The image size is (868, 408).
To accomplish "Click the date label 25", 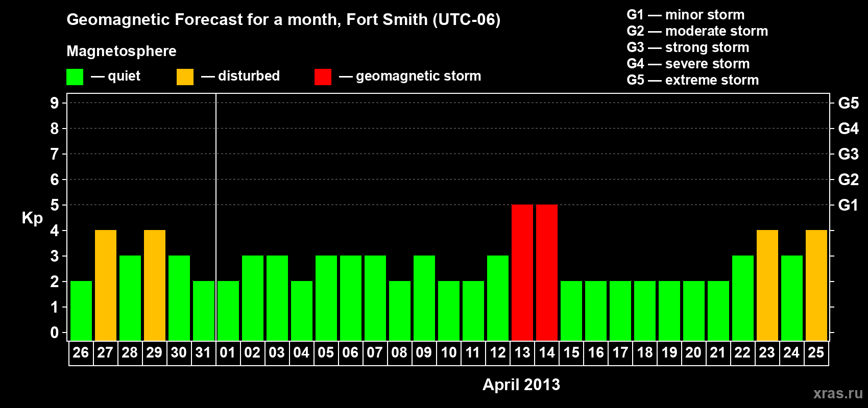I will pos(816,352).
